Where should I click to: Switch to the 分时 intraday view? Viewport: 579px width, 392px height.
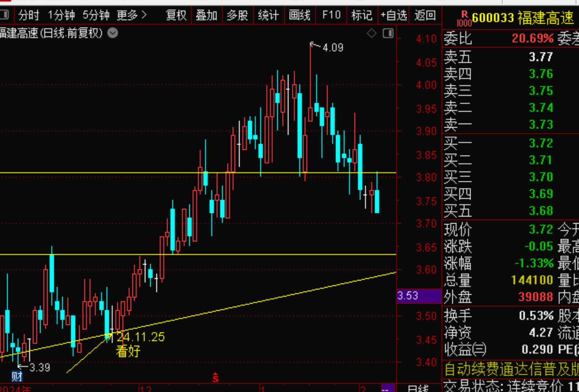pyautogui.click(x=28, y=15)
